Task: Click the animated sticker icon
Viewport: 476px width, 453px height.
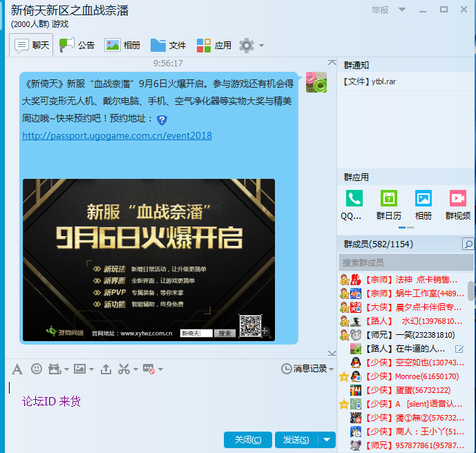Action: tap(55, 369)
